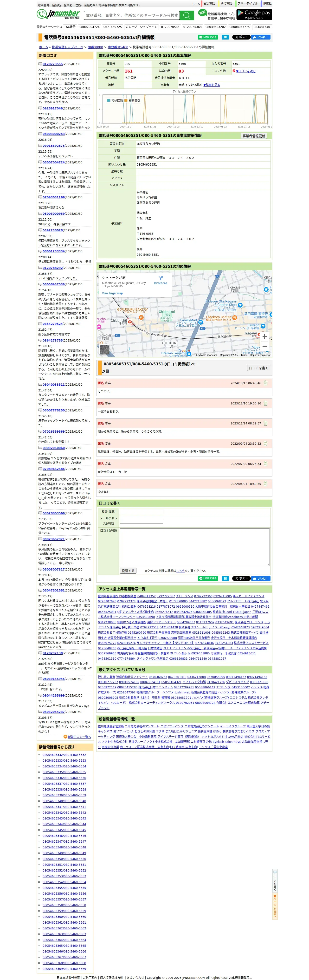Post to X using button beside page title
This screenshot has height=980, width=309.
tap(241, 37)
